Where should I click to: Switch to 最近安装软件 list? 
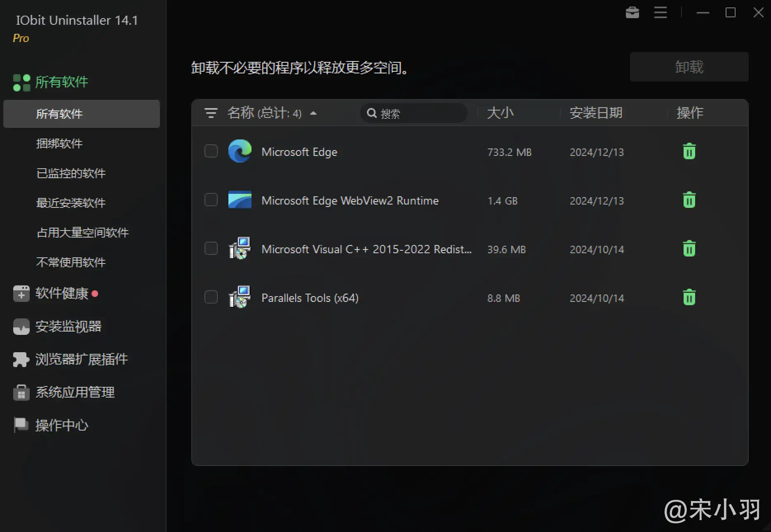[x=71, y=203]
